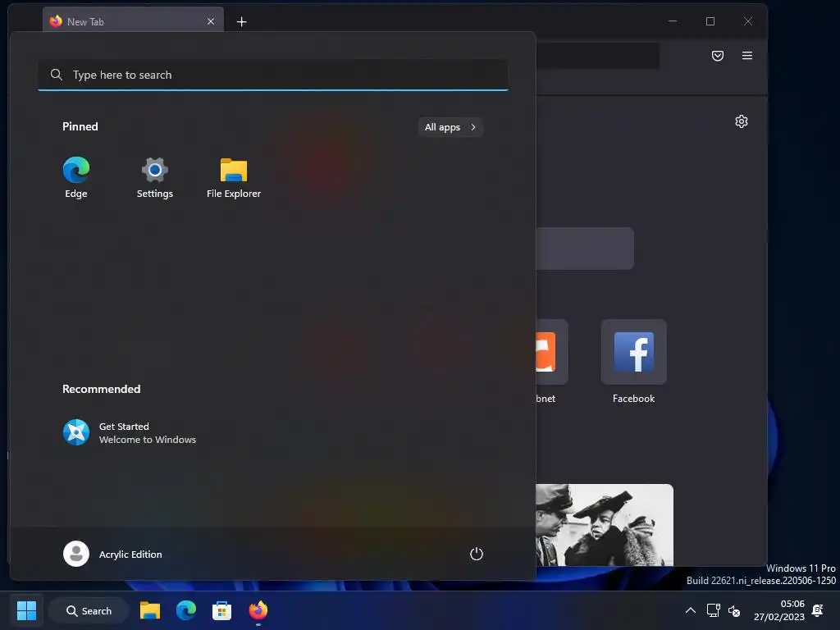Open Microsoft Store from the taskbar
This screenshot has width=840, height=630.
coord(221,610)
